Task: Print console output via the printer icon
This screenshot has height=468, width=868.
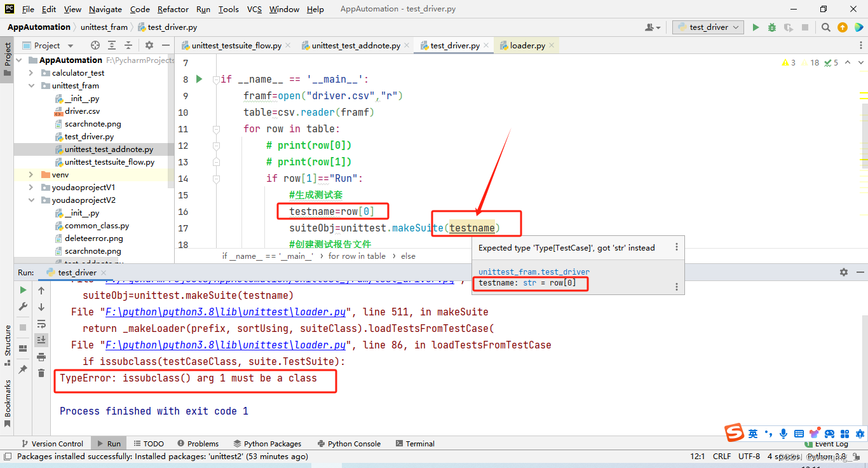Action: [41, 357]
